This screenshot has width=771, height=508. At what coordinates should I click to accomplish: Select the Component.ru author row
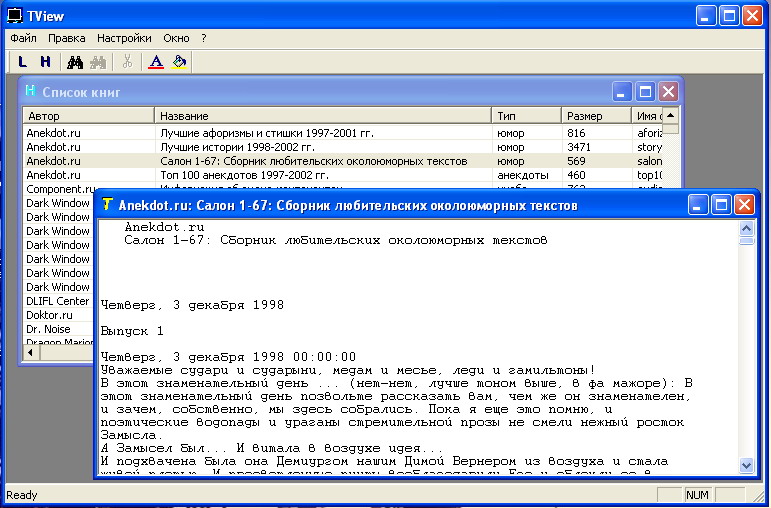point(60,189)
